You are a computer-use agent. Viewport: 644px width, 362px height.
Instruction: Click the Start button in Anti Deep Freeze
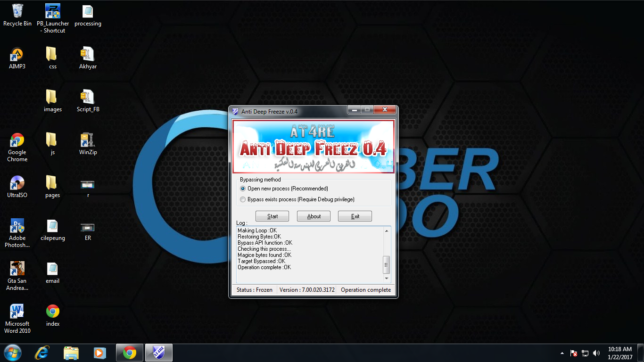click(x=272, y=216)
